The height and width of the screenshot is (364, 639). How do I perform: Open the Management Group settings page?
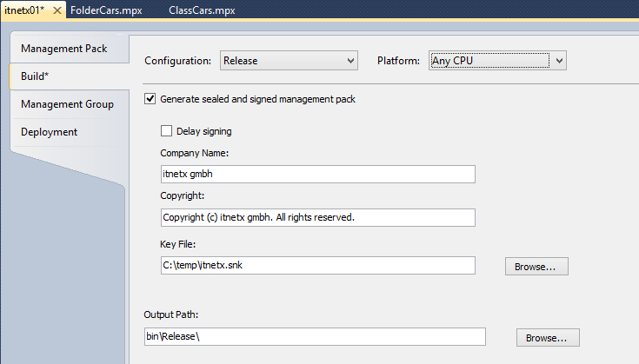(x=67, y=104)
